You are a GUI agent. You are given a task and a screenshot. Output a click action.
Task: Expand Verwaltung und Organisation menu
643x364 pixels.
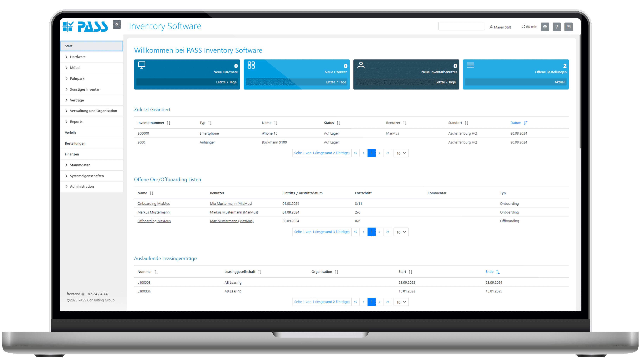[x=92, y=111]
